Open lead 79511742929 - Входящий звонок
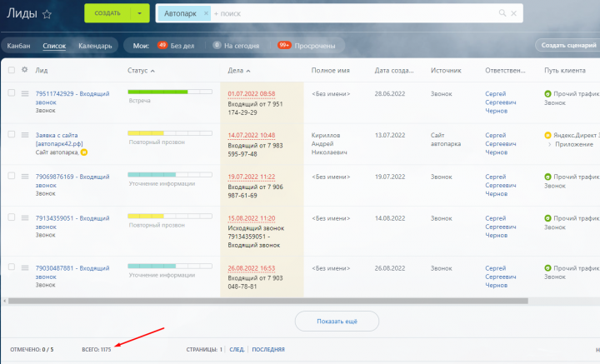600x364 pixels. 72,98
